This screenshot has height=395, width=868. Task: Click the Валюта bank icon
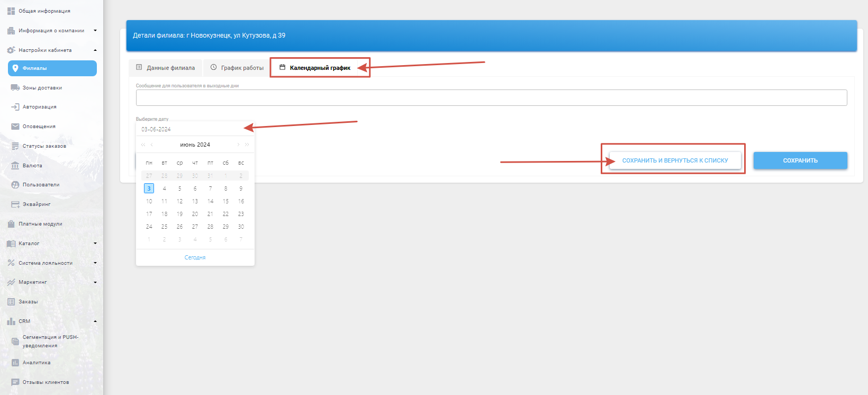point(15,166)
